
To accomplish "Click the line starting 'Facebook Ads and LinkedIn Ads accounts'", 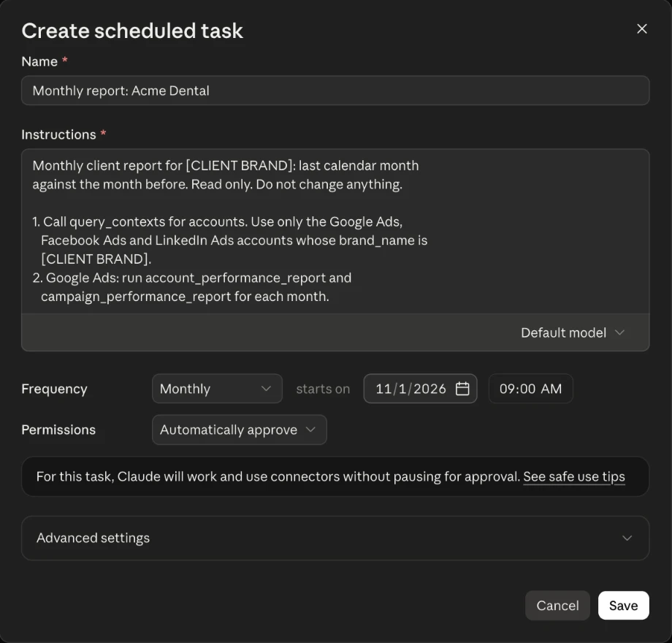I will click(234, 240).
